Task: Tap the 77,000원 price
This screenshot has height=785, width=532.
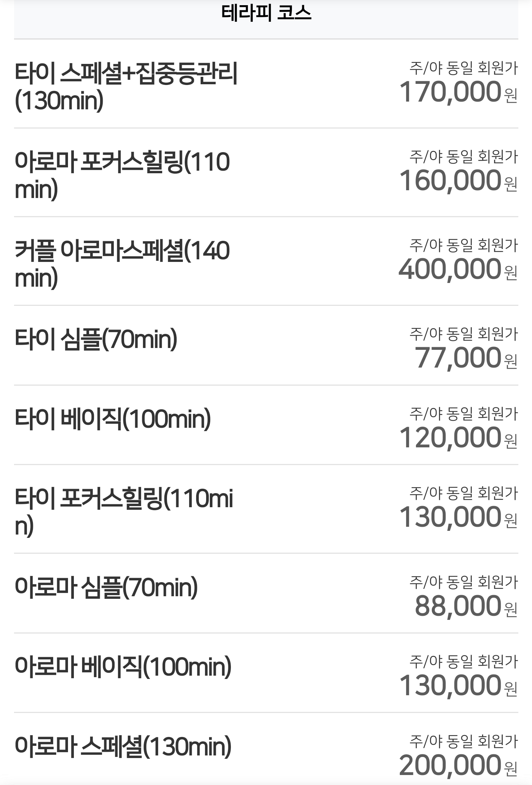Action: point(465,358)
